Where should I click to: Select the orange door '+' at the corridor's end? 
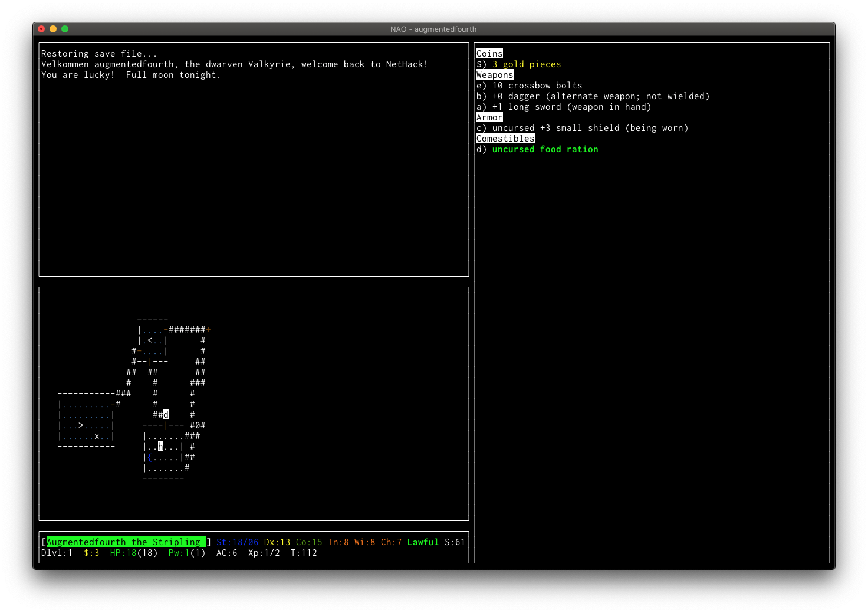(209, 329)
